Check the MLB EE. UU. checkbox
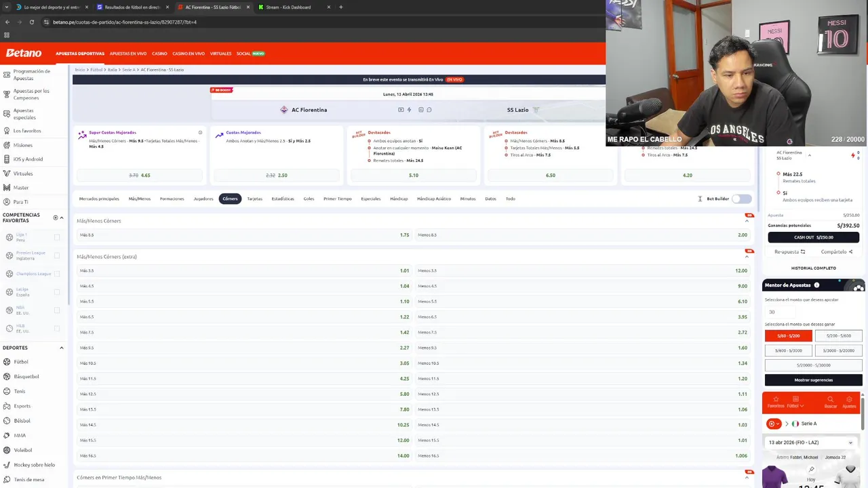Viewport: 868px width, 488px height. click(x=57, y=329)
